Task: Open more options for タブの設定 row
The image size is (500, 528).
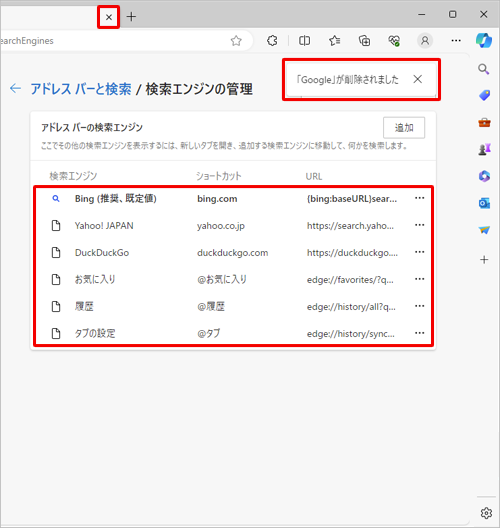Action: (420, 333)
